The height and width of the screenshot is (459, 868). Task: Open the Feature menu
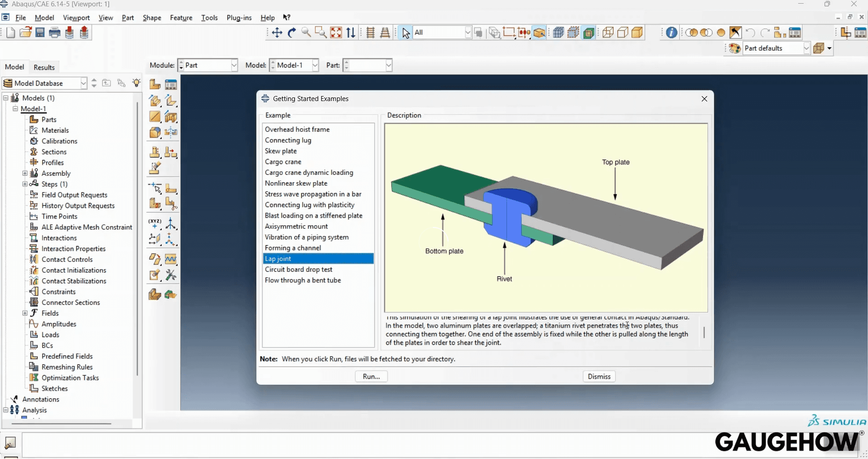181,18
